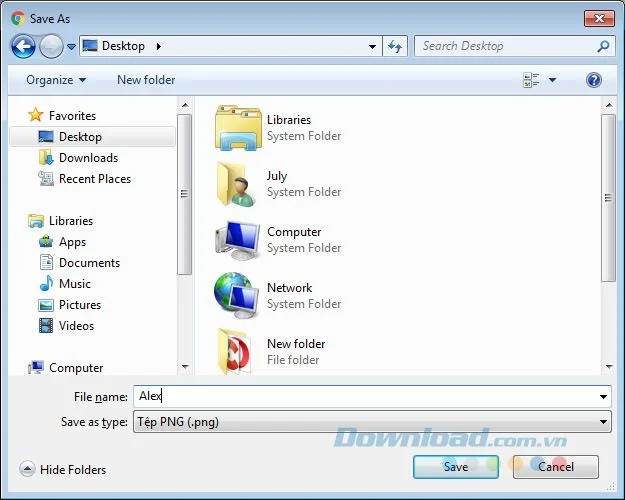625x500 pixels.
Task: Open the File name dropdown arrow
Action: (603, 397)
